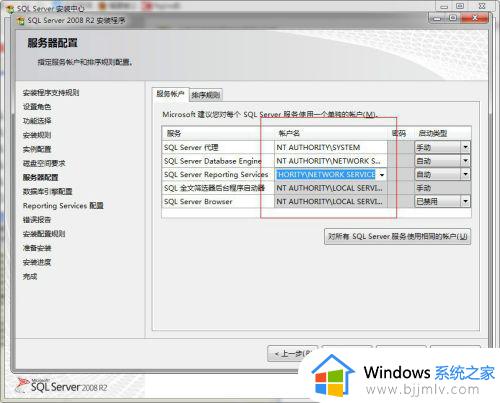Click 功能选择 step in sidebar

pyautogui.click(x=37, y=121)
